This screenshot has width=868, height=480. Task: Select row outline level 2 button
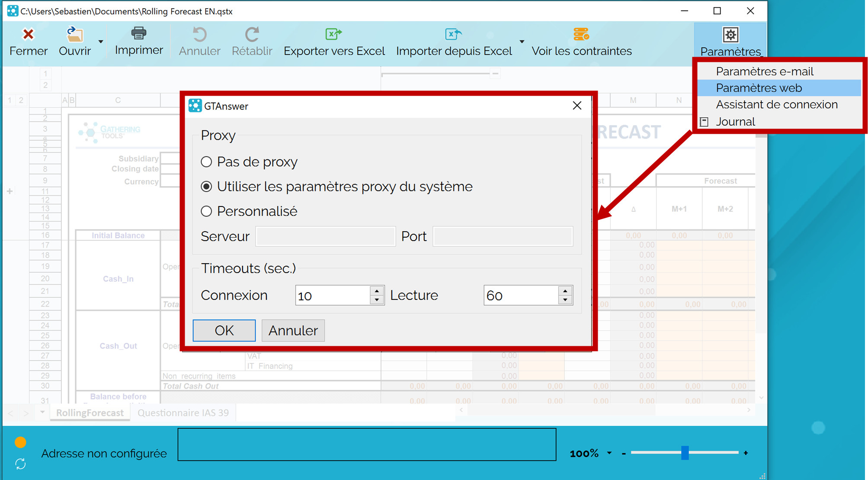21,100
